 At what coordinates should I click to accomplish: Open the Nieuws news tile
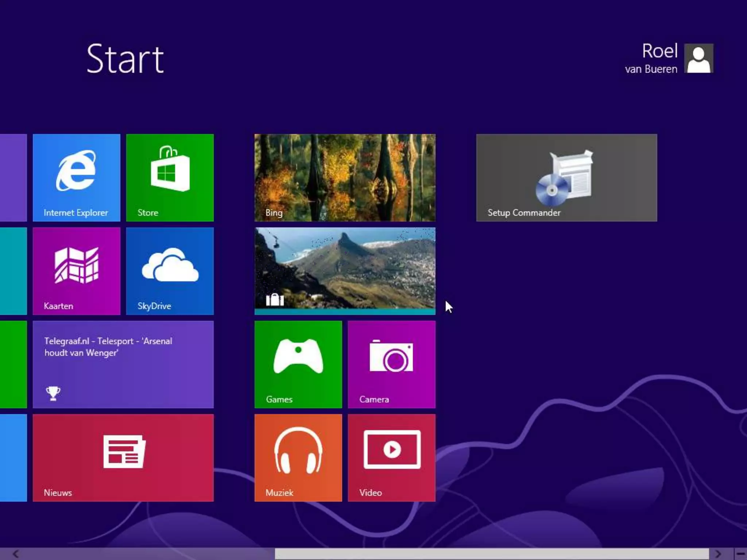123,458
